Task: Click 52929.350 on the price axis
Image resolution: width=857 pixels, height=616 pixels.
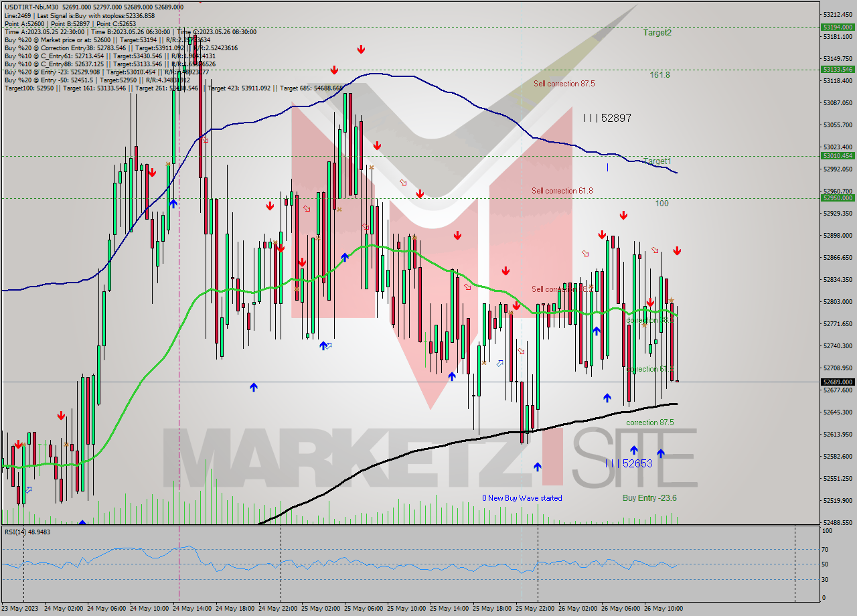Action: (838, 213)
